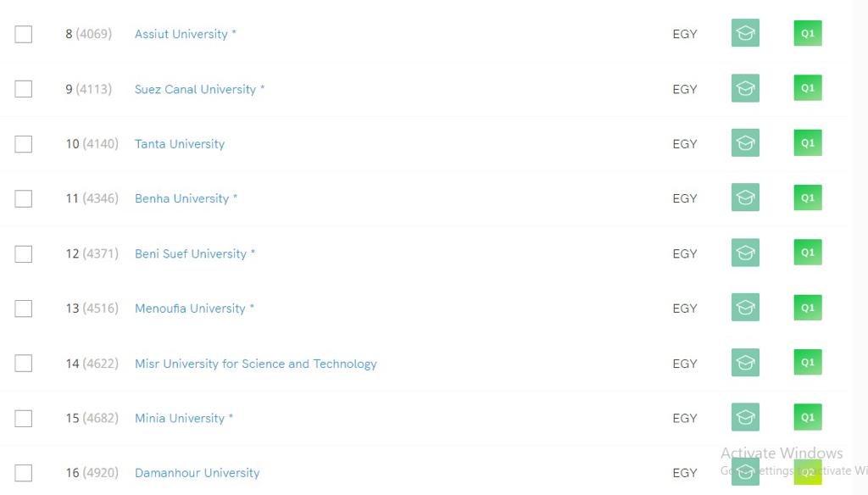
Task: Click the graduation cap icon in Benha University row
Action: [745, 197]
